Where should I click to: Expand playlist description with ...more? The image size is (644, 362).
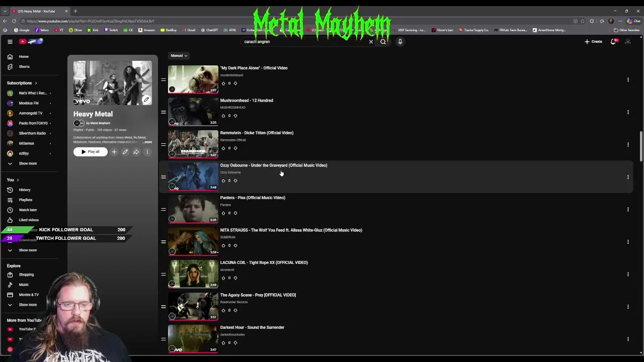(x=147, y=142)
